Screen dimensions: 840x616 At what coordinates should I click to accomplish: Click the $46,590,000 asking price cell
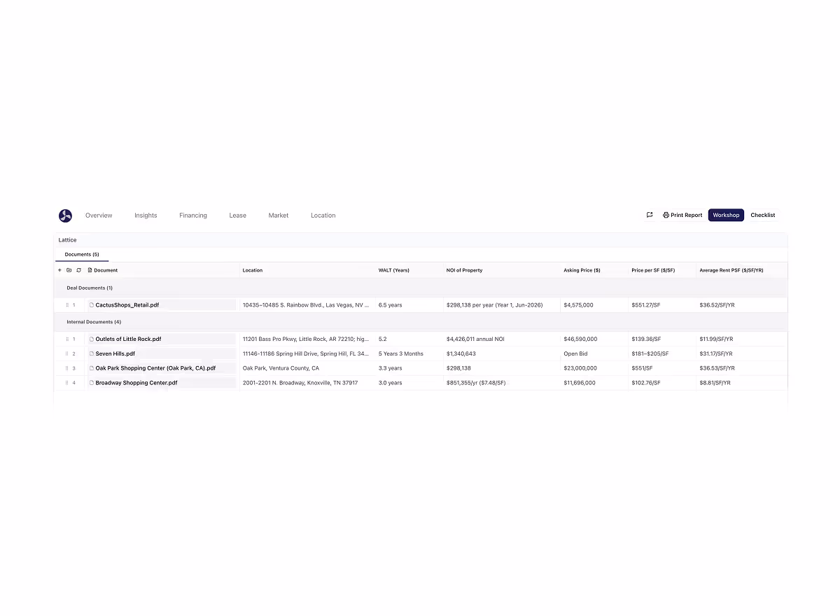pos(594,339)
